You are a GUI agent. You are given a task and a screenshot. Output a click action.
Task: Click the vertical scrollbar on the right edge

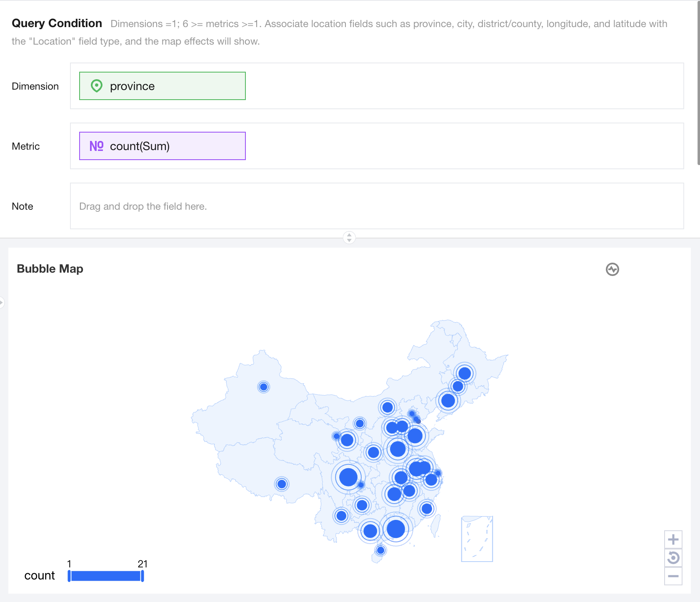pos(698,83)
